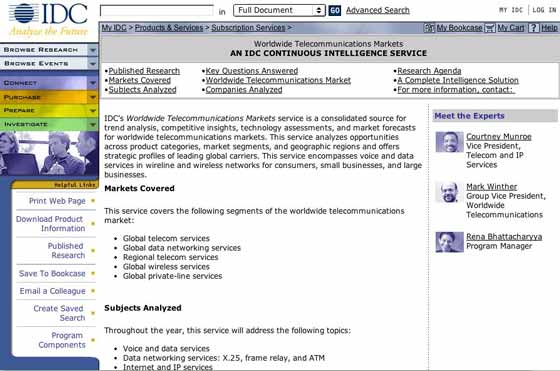Go to My IDC breadcrumb
560x371 pixels.
click(114, 27)
